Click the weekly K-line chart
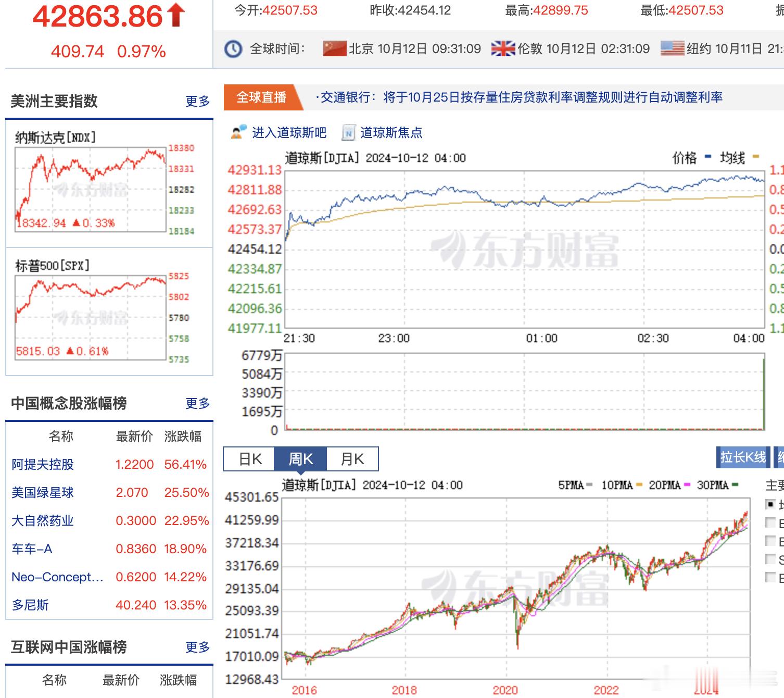Screen dimensions: 784x698 (x=515, y=588)
